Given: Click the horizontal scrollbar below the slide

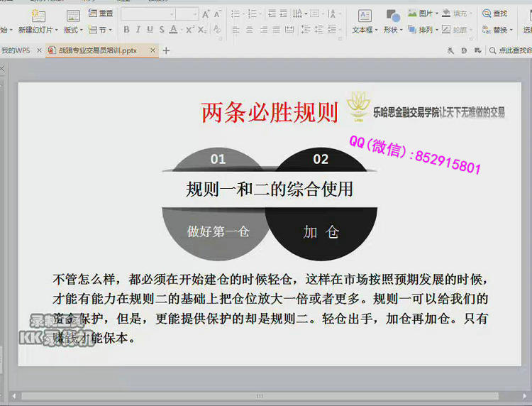Looking at the screenshot, I should point(260,396).
